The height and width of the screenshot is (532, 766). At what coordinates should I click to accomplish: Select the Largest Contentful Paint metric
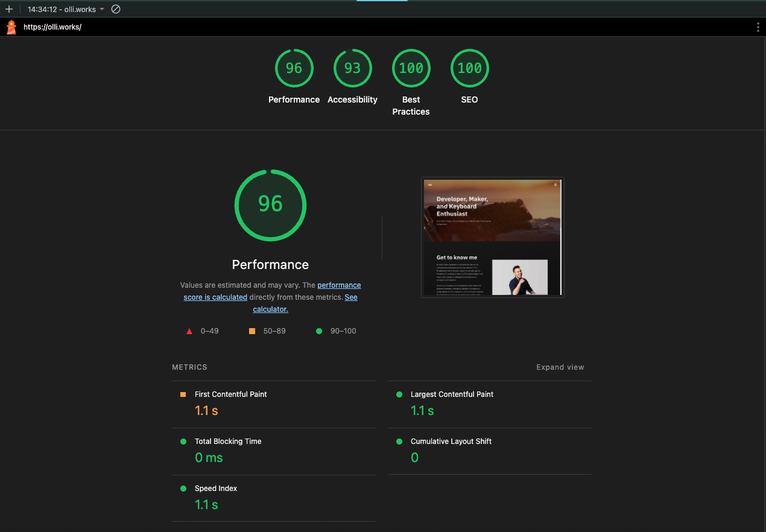point(490,404)
